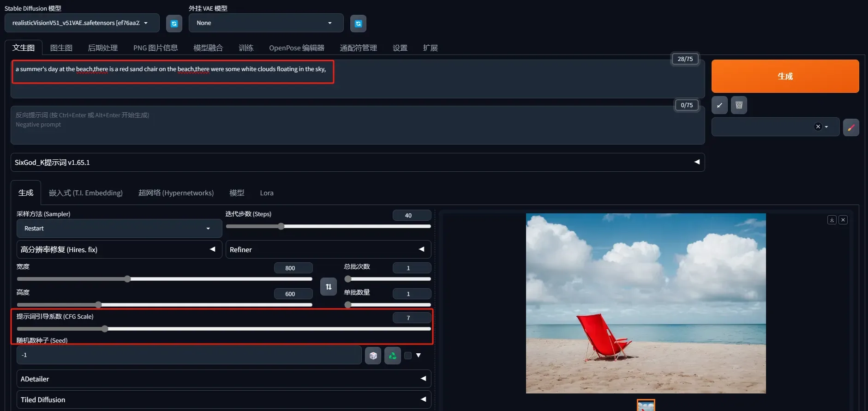The height and width of the screenshot is (411, 868).
Task: Open the 后期处理 tab
Action: tap(103, 48)
